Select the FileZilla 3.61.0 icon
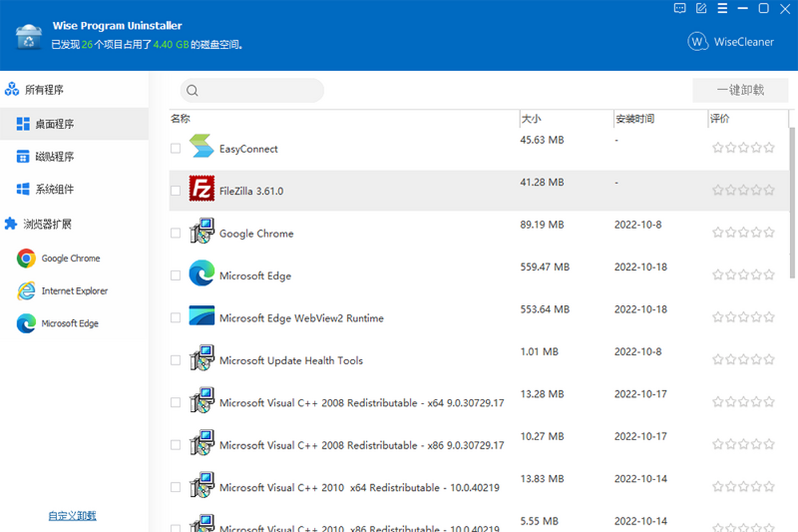798x532 pixels. (201, 188)
